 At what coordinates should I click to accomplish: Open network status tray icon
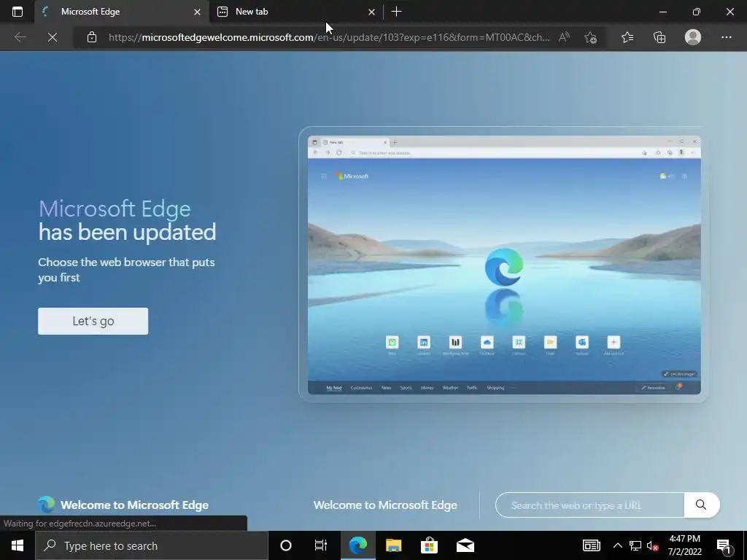pyautogui.click(x=635, y=545)
